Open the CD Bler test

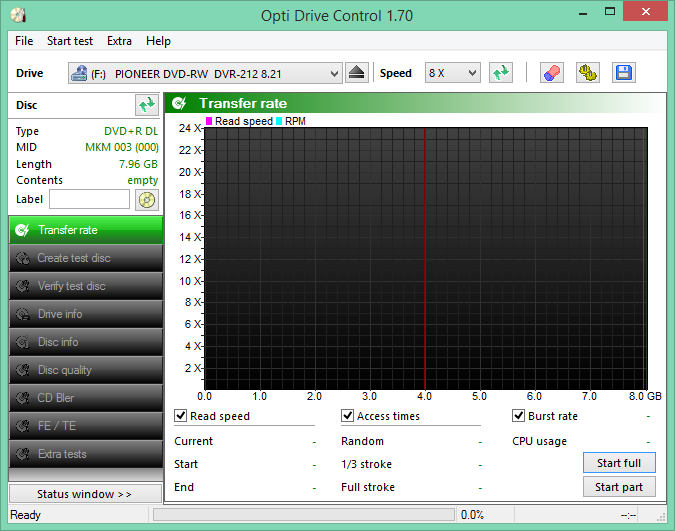86,398
